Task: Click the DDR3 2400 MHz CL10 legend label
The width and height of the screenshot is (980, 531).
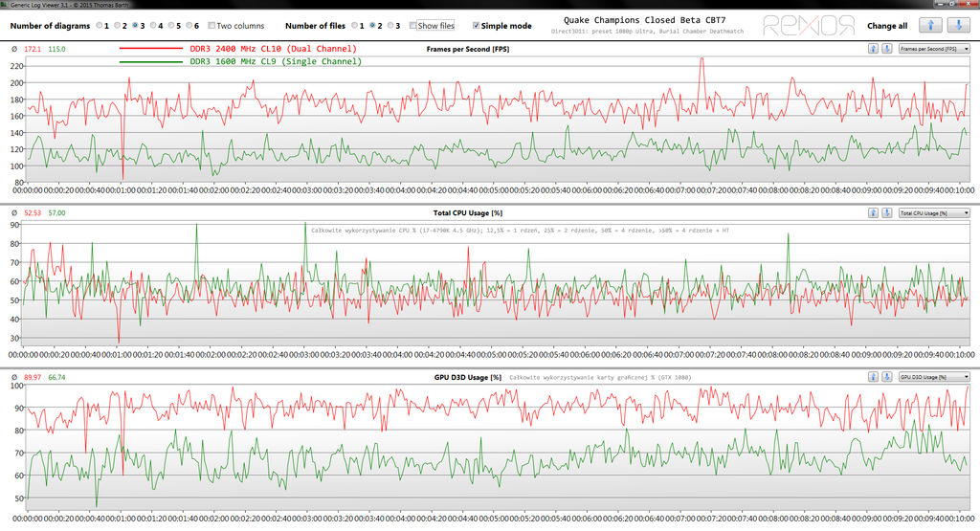Action: pos(273,49)
